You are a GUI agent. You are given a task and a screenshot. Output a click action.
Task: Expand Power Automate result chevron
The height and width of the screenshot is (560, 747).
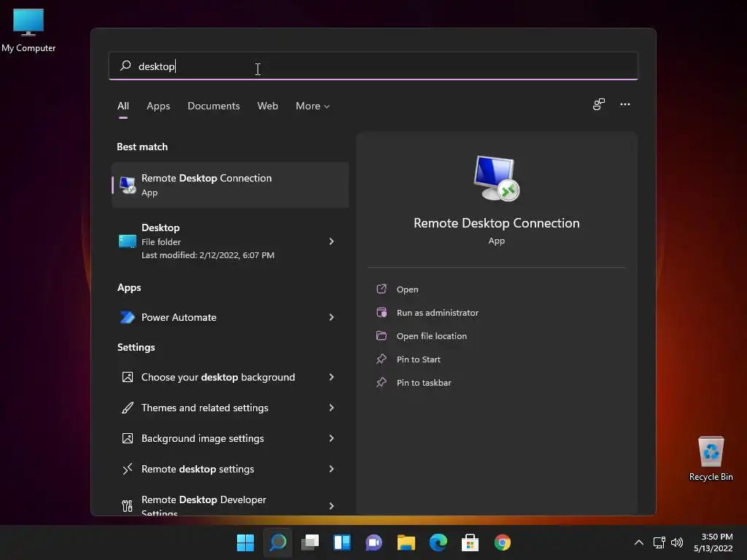[332, 317]
